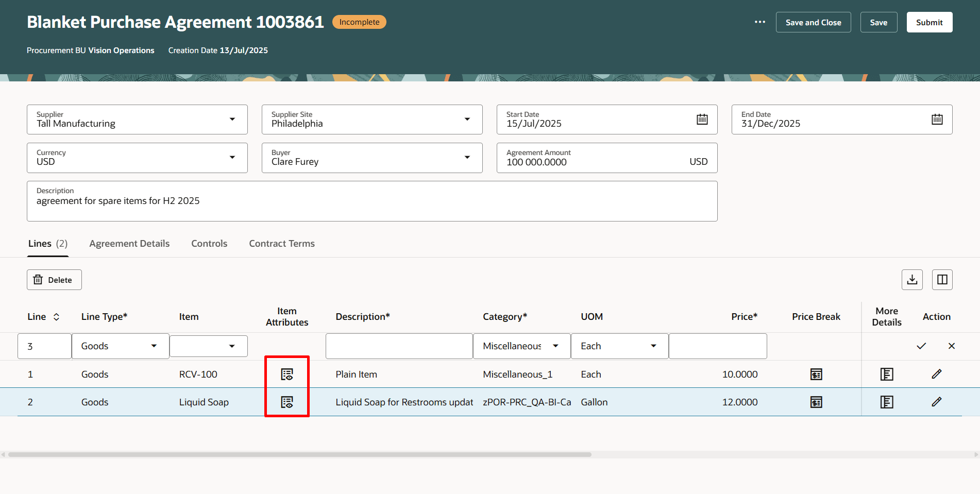
Task: Save the agreement
Action: tap(878, 22)
